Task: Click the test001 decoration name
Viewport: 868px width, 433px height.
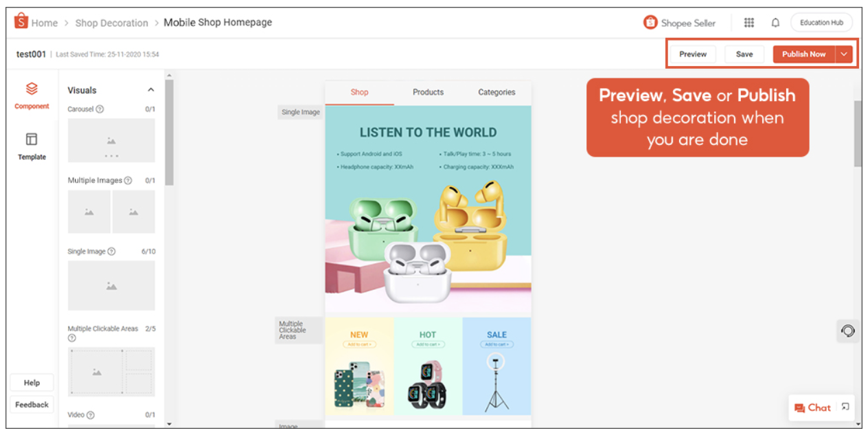Action: (x=31, y=54)
